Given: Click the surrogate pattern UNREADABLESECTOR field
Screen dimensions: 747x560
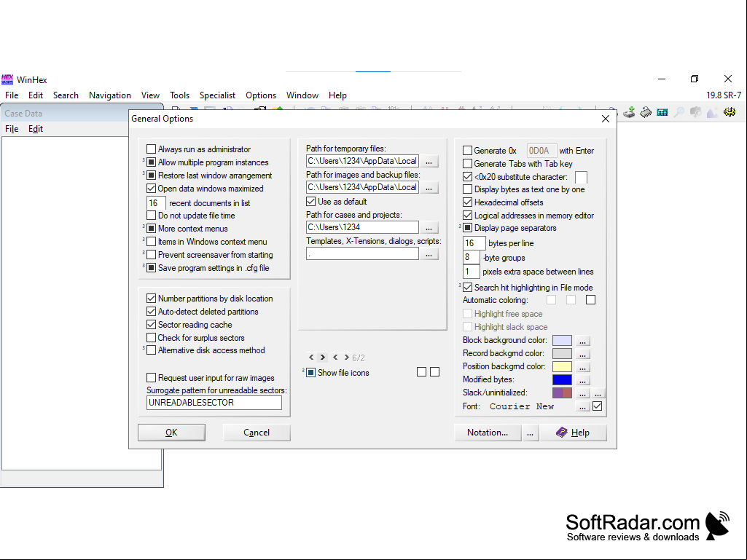Looking at the screenshot, I should 214,403.
